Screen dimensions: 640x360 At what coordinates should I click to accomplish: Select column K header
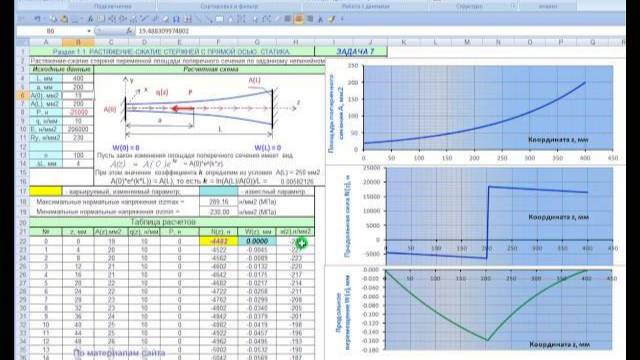pyautogui.click(x=404, y=42)
